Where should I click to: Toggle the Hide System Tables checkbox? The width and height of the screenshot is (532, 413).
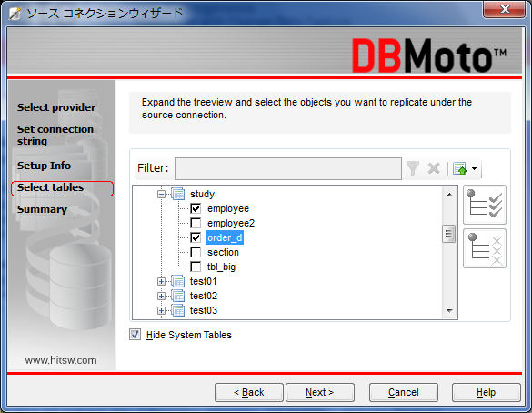(x=135, y=335)
